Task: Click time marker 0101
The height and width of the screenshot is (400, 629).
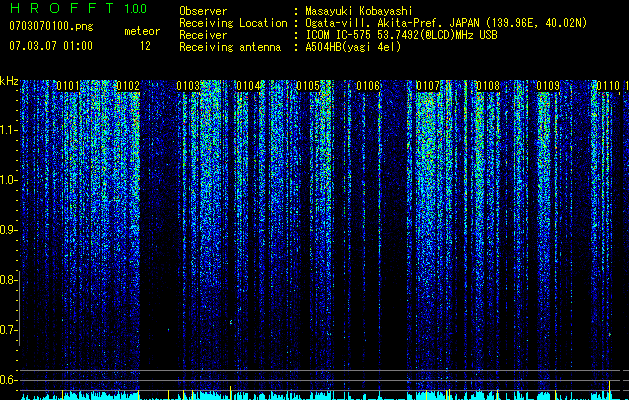Action: (68, 86)
